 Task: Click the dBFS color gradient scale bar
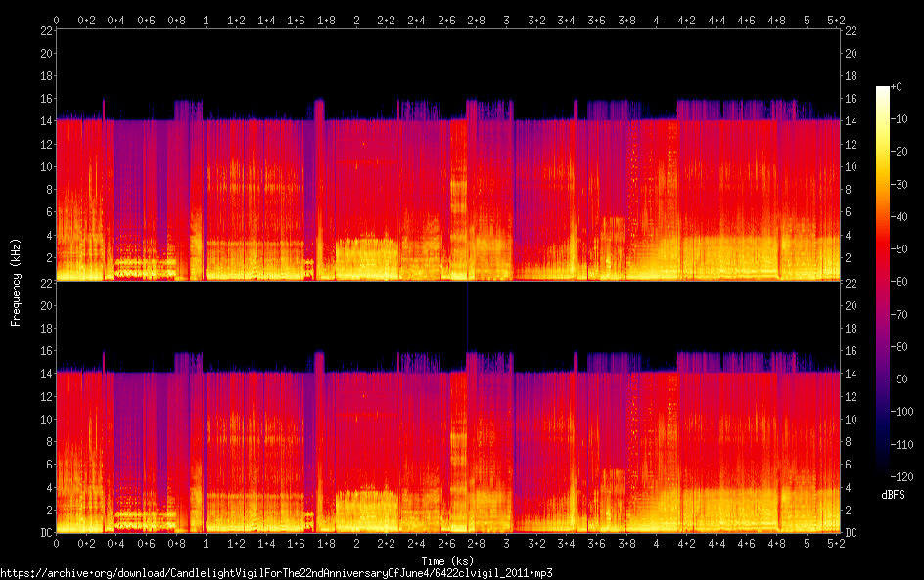click(882, 282)
